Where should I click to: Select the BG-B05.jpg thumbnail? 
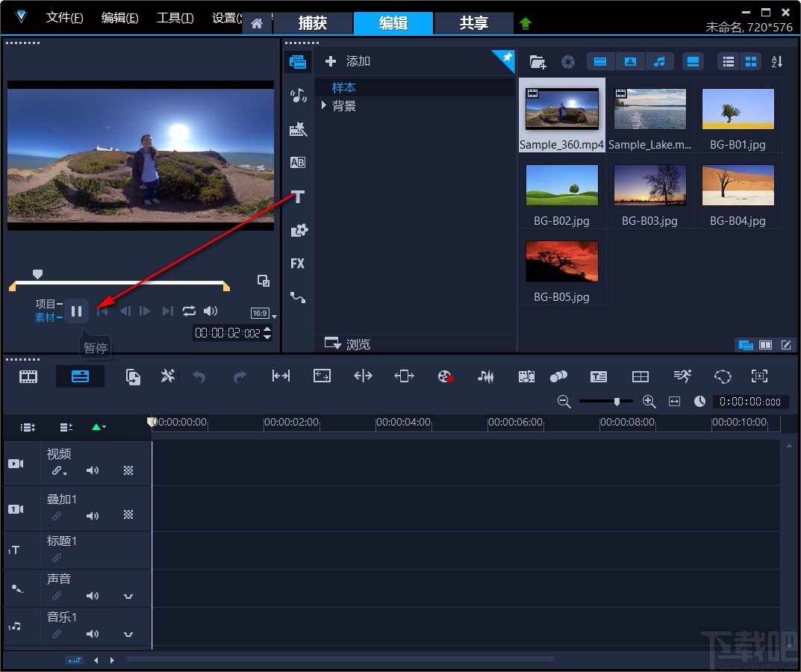tap(562, 262)
